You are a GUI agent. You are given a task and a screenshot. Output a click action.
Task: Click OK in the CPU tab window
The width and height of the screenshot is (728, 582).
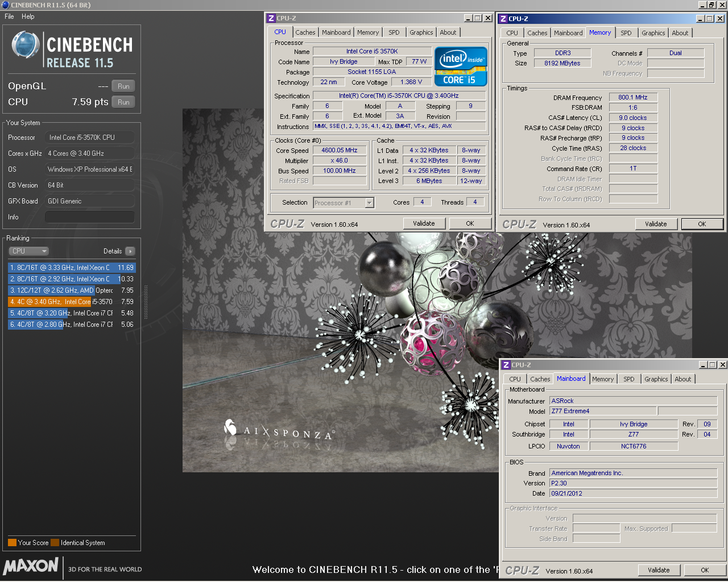point(470,223)
